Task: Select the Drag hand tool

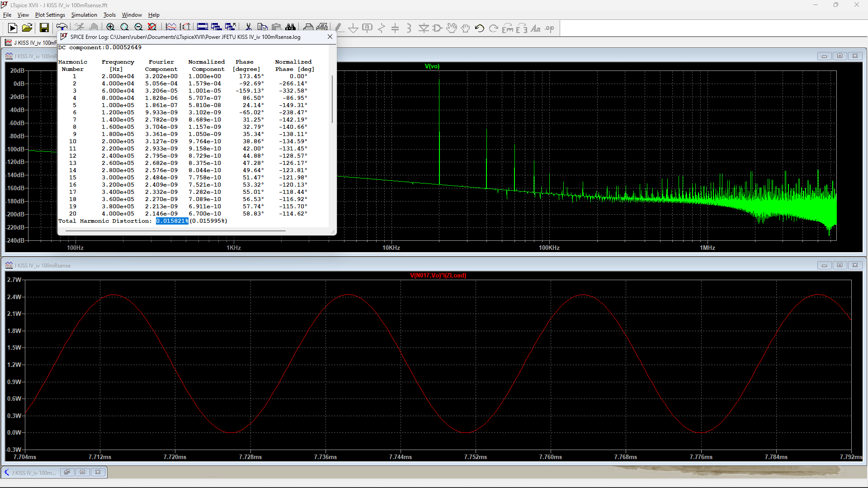Action: pyautogui.click(x=465, y=28)
